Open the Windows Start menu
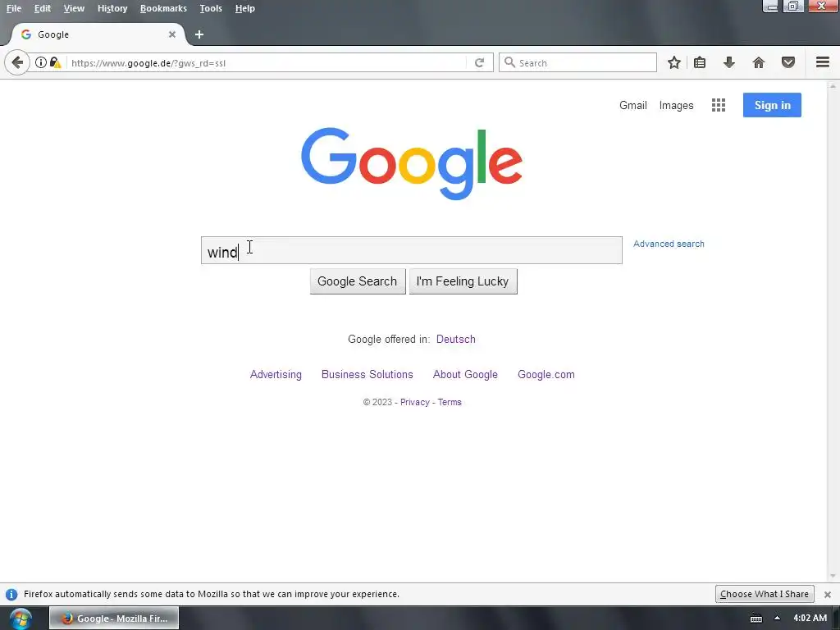The width and height of the screenshot is (840, 630). [21, 619]
